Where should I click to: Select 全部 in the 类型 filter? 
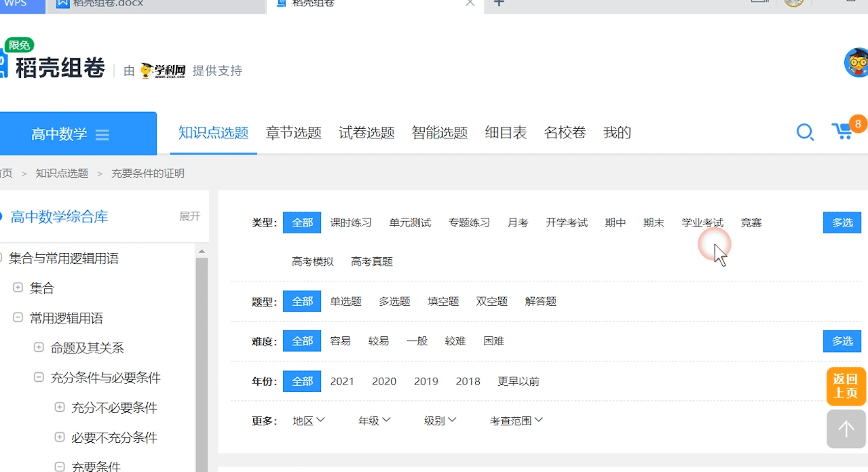click(302, 222)
